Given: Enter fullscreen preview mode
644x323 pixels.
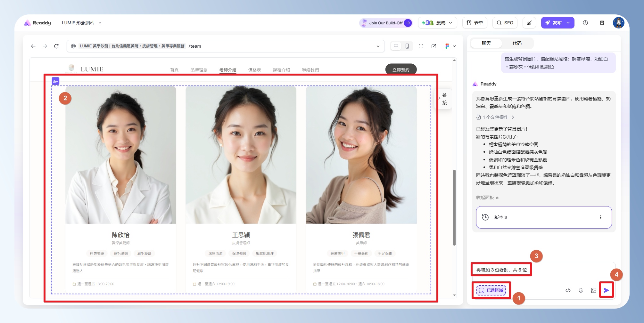Looking at the screenshot, I should point(421,46).
